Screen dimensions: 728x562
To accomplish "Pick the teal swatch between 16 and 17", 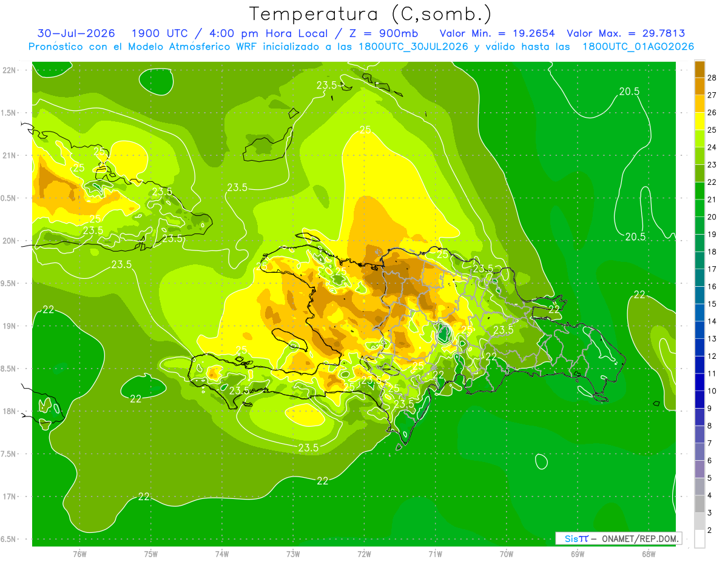I will point(699,278).
